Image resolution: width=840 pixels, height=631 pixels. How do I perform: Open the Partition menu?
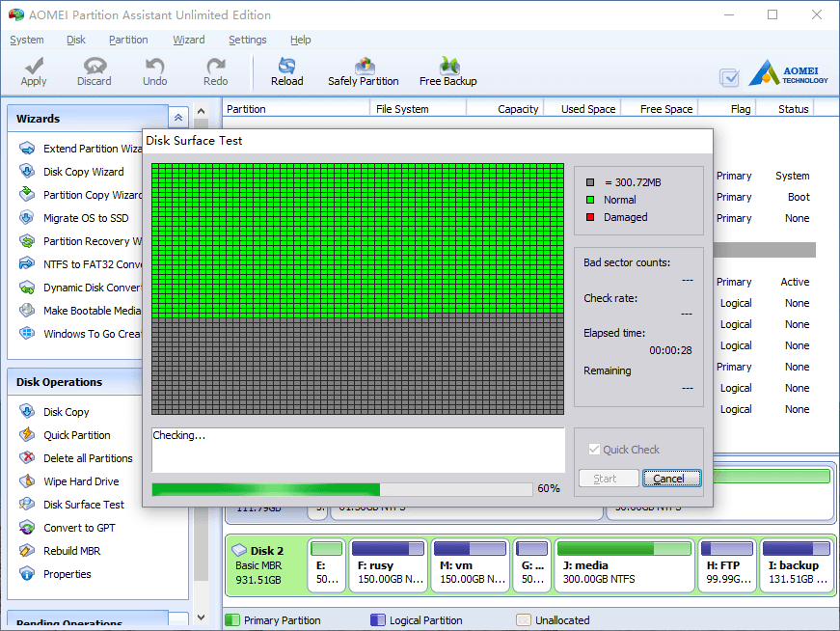(x=128, y=40)
